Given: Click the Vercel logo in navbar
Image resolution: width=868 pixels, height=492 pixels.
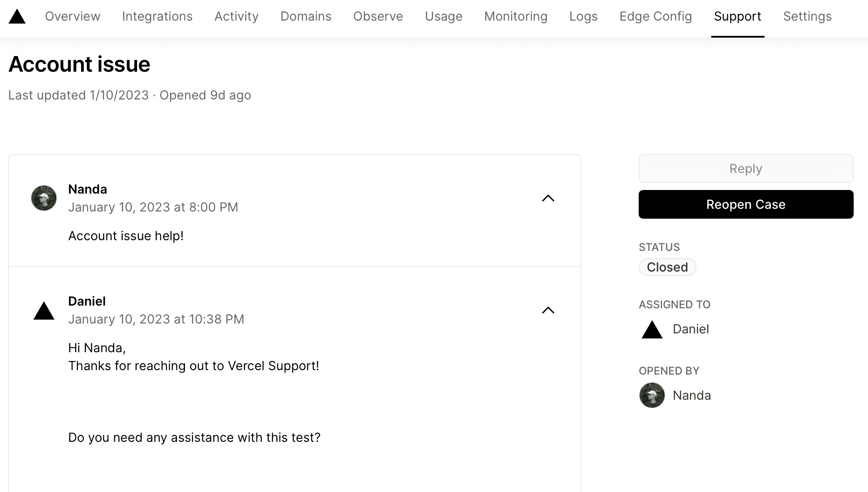Looking at the screenshot, I should coord(17,17).
